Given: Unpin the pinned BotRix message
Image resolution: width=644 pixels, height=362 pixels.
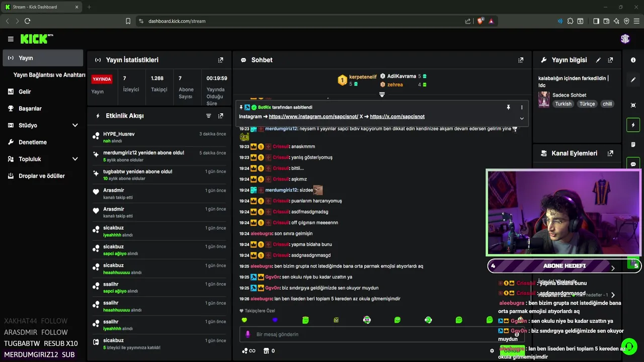Looking at the screenshot, I should pyautogui.click(x=508, y=107).
